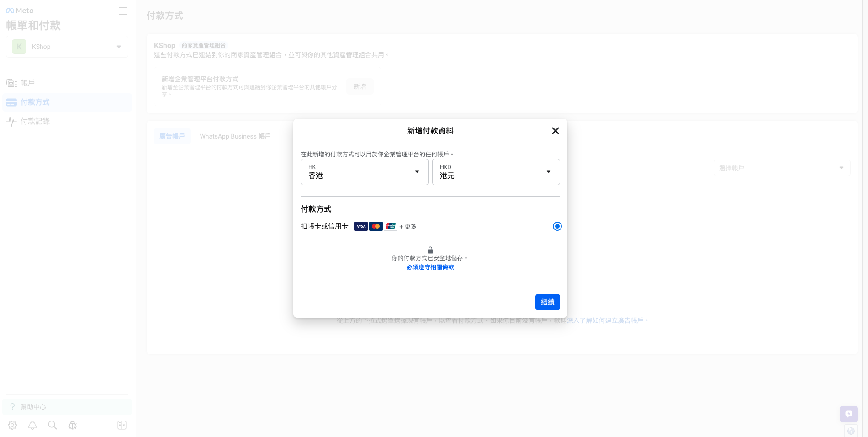This screenshot has height=437, width=868.
Task: Select the 扣帳卡或信用卡 radio button
Action: click(557, 226)
